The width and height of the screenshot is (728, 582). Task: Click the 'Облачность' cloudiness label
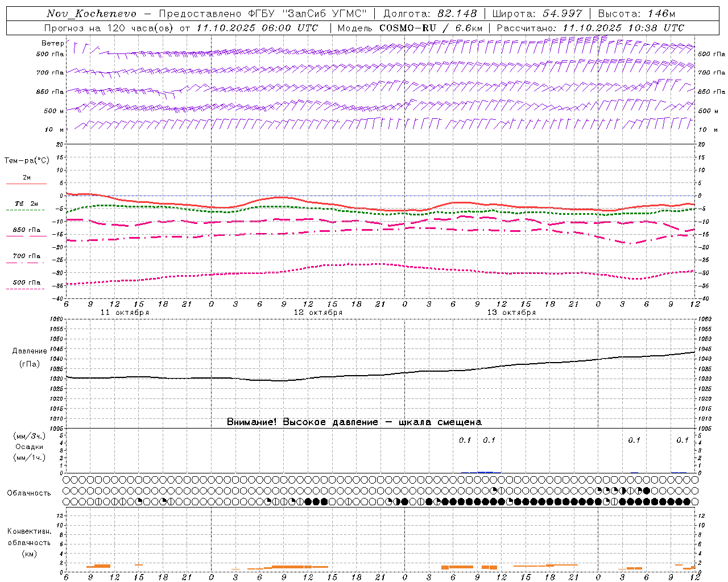tap(29, 493)
